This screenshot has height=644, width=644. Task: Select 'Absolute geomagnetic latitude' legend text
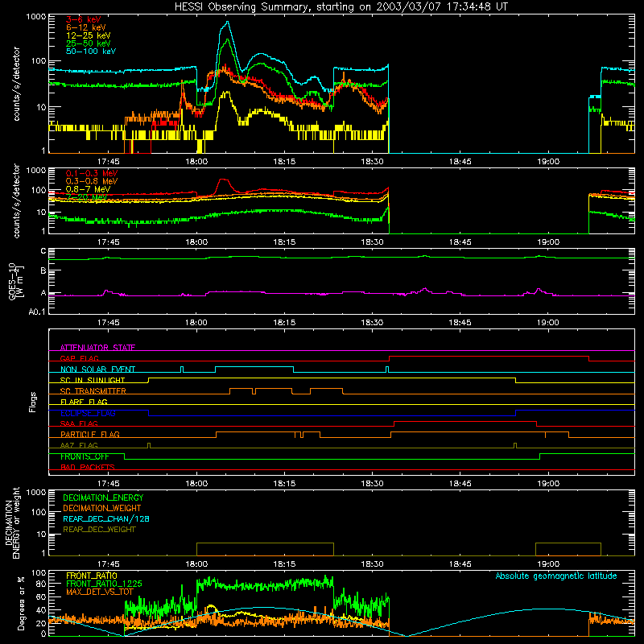tap(556, 576)
